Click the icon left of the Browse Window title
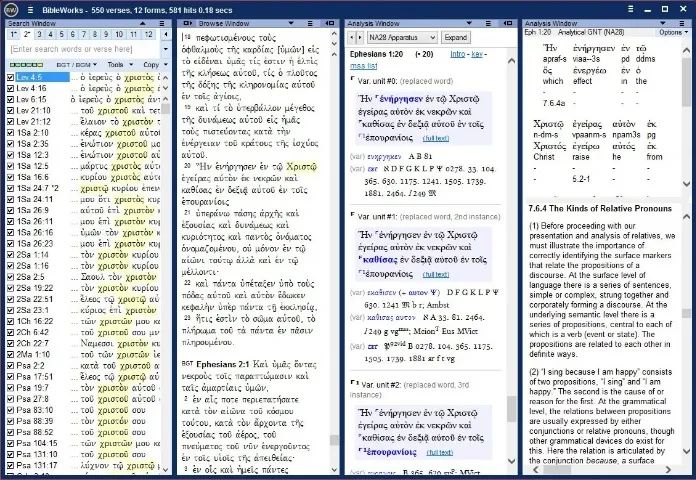 [x=188, y=23]
